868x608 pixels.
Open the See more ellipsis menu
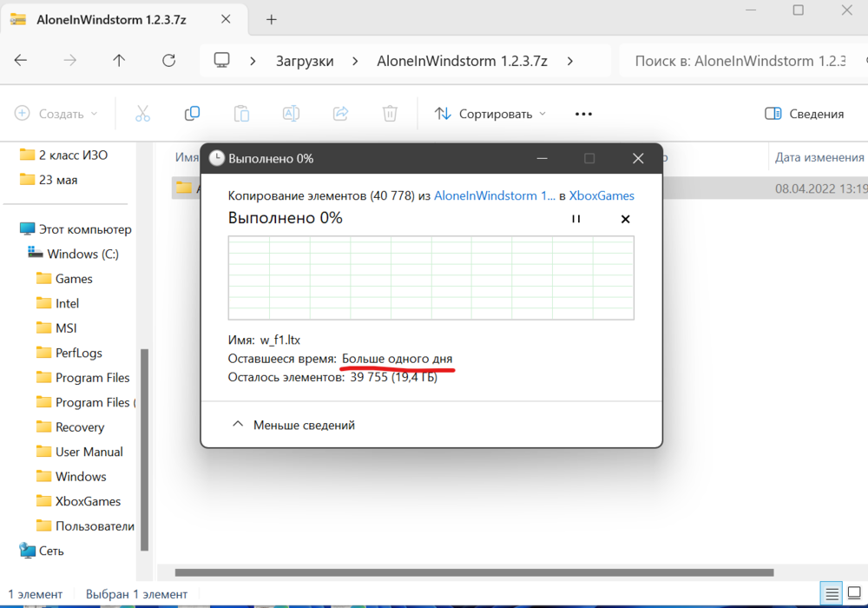tap(582, 113)
